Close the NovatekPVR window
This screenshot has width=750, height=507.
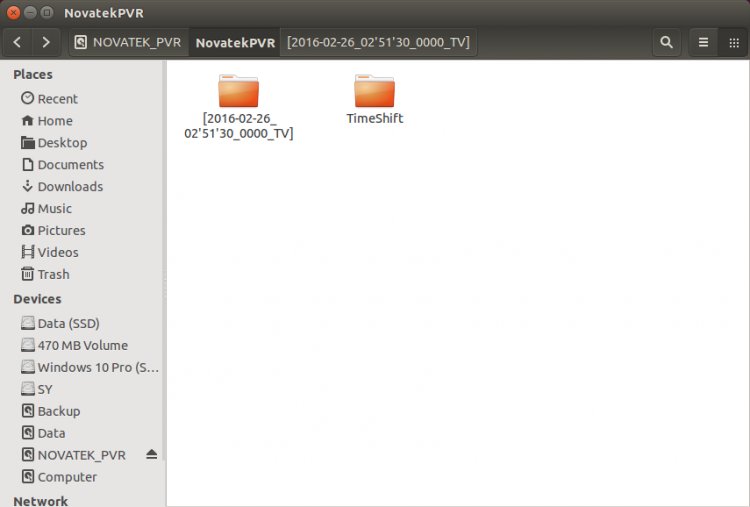click(14, 13)
